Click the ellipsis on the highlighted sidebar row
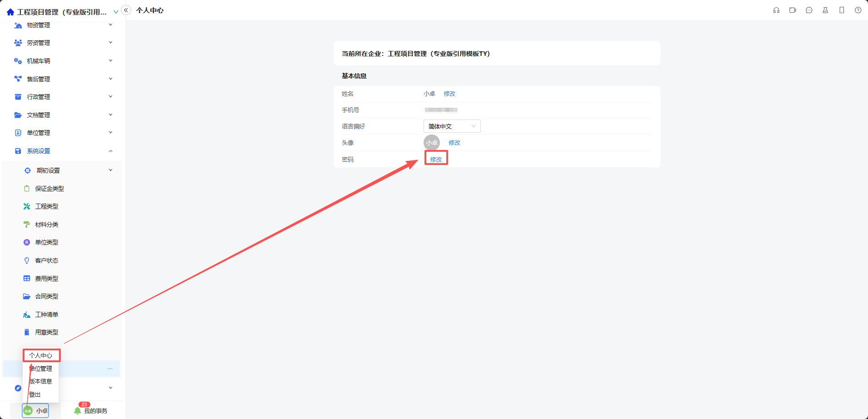 (110, 369)
